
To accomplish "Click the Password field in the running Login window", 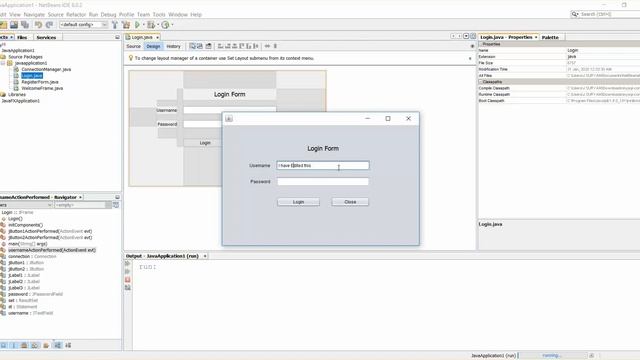I will tap(323, 181).
